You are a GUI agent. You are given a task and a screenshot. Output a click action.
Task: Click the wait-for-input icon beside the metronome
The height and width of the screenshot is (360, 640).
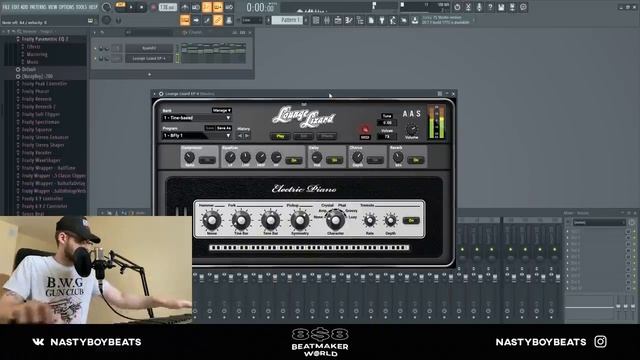coord(196,7)
